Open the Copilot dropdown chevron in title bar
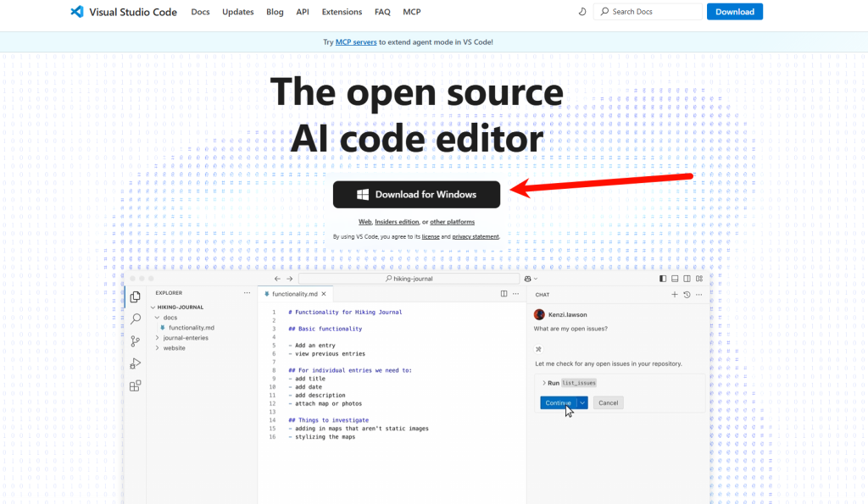868x504 pixels. click(536, 279)
